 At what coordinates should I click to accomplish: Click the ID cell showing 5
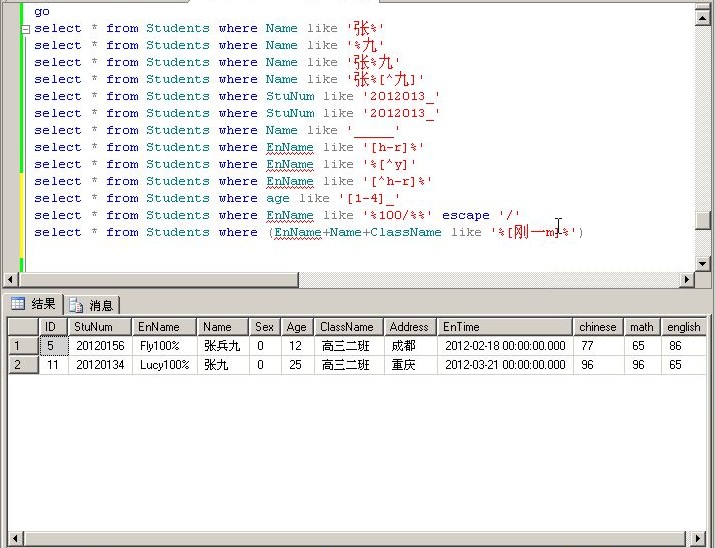point(53,346)
